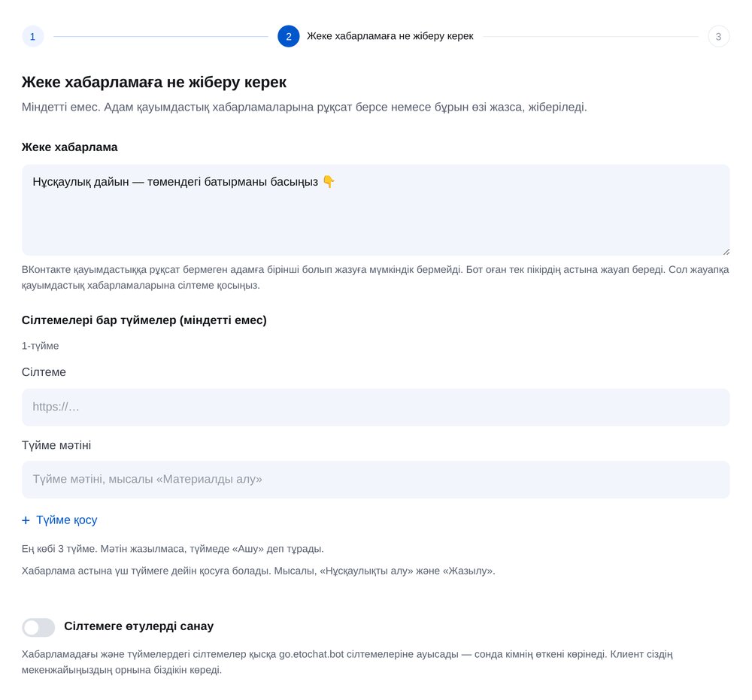The width and height of the screenshot is (752, 700).
Task: Click the progress line between steps 1 and 2
Action: point(161,36)
